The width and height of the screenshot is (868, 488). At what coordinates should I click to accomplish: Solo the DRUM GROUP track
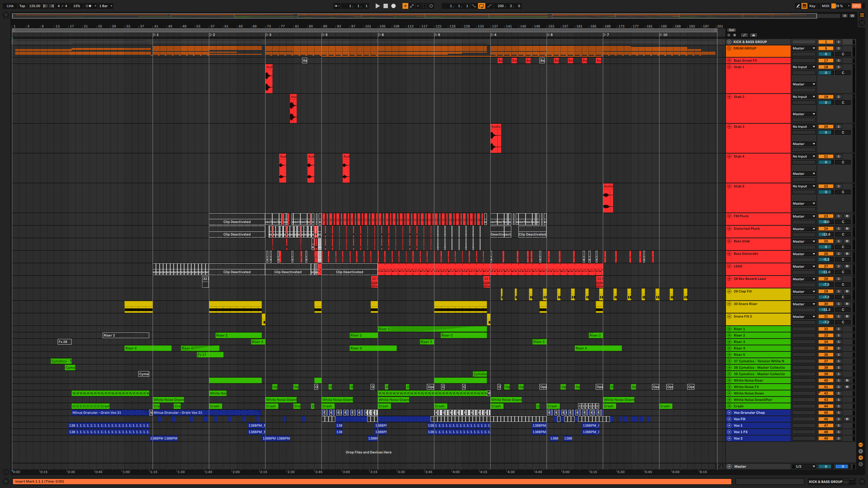[x=839, y=48]
